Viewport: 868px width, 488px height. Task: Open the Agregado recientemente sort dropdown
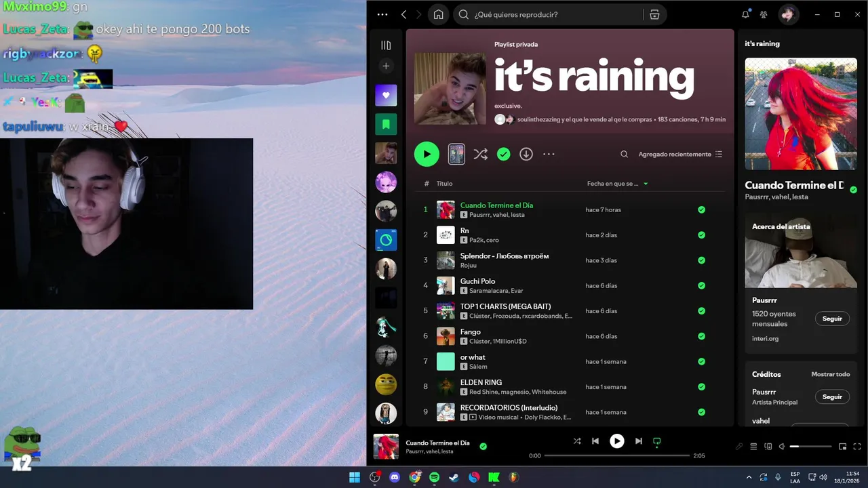(680, 154)
